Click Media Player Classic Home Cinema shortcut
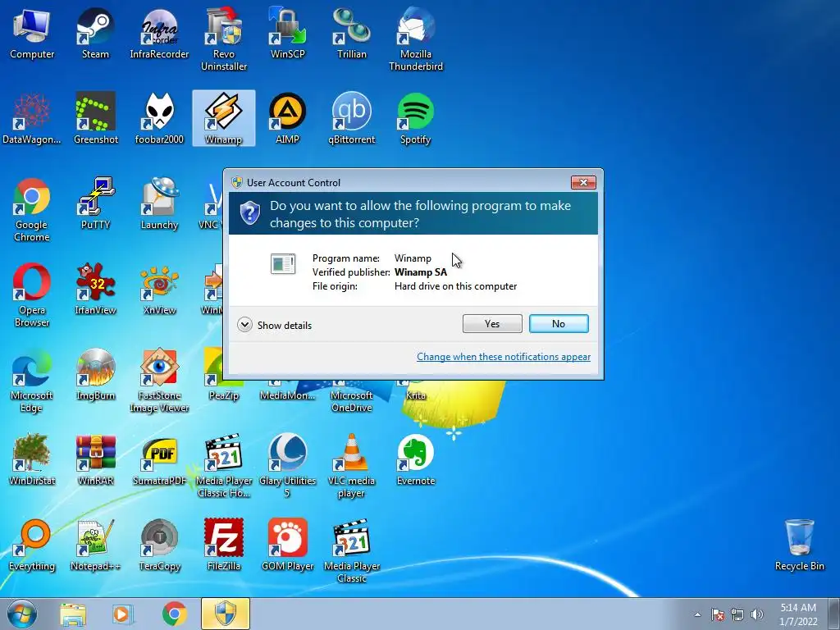 click(223, 466)
